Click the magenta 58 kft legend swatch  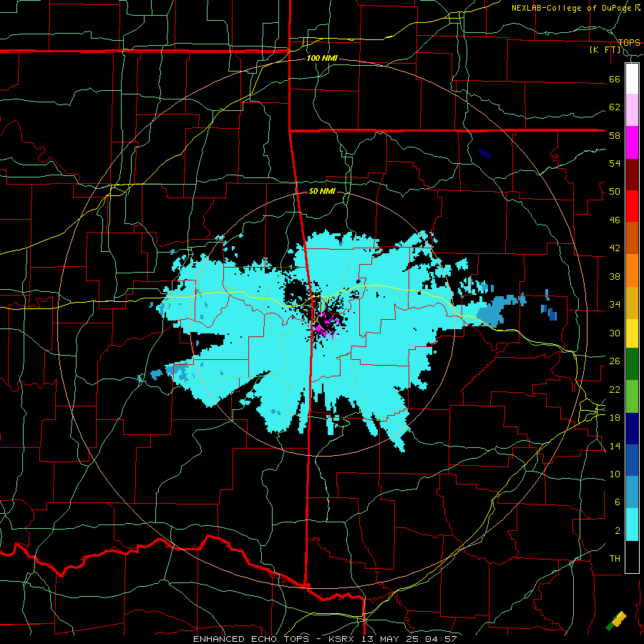click(632, 142)
